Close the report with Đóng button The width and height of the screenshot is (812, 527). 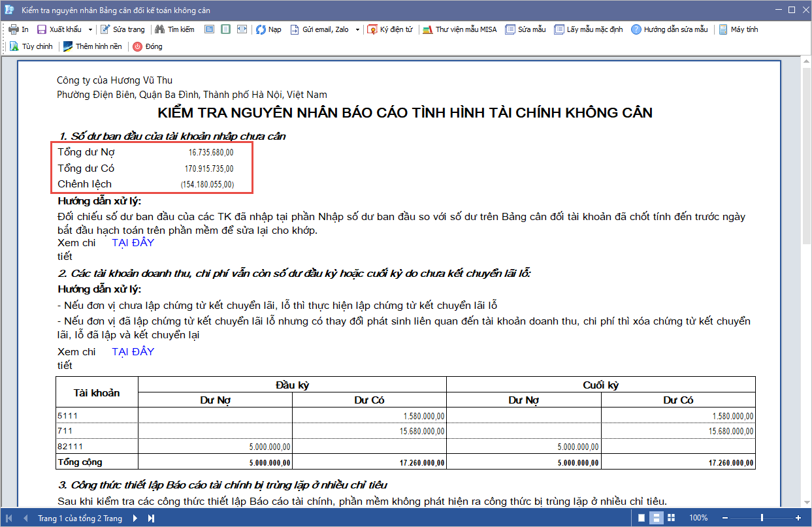(138, 46)
